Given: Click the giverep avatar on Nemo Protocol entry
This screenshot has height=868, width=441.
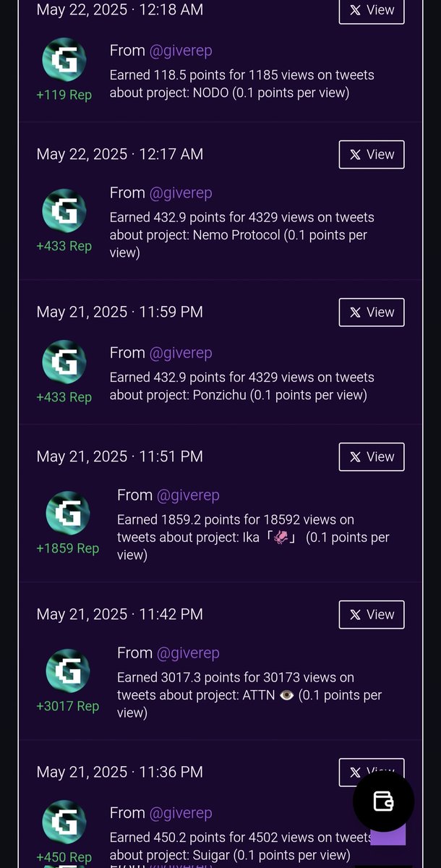Looking at the screenshot, I should [64, 210].
